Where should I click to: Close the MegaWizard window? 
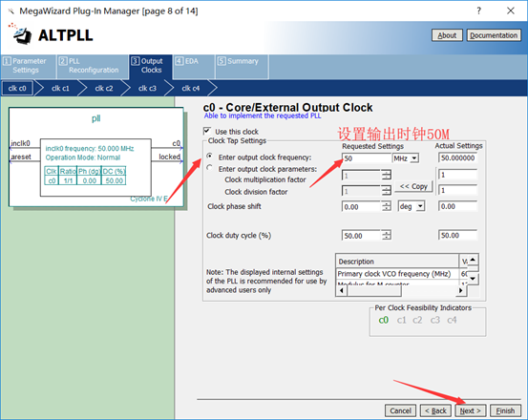(511, 10)
